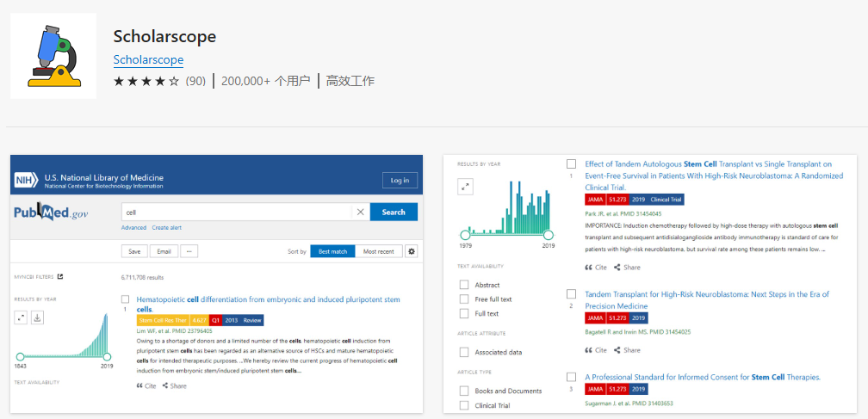Click PMID 31454045 author line
The width and height of the screenshot is (868, 419).
[623, 213]
